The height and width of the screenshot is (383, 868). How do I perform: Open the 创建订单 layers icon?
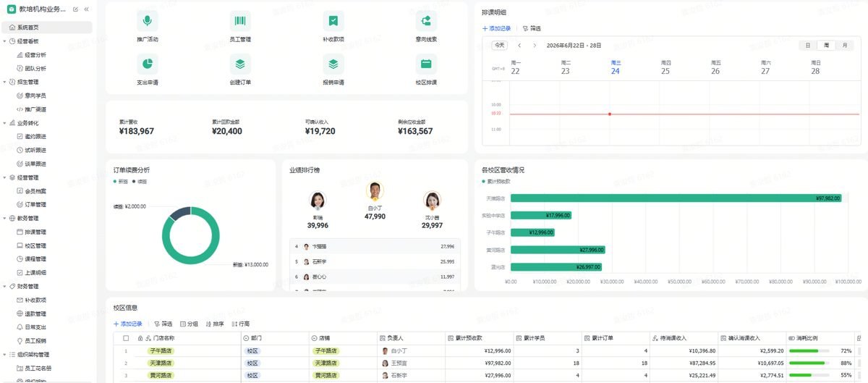click(x=240, y=64)
